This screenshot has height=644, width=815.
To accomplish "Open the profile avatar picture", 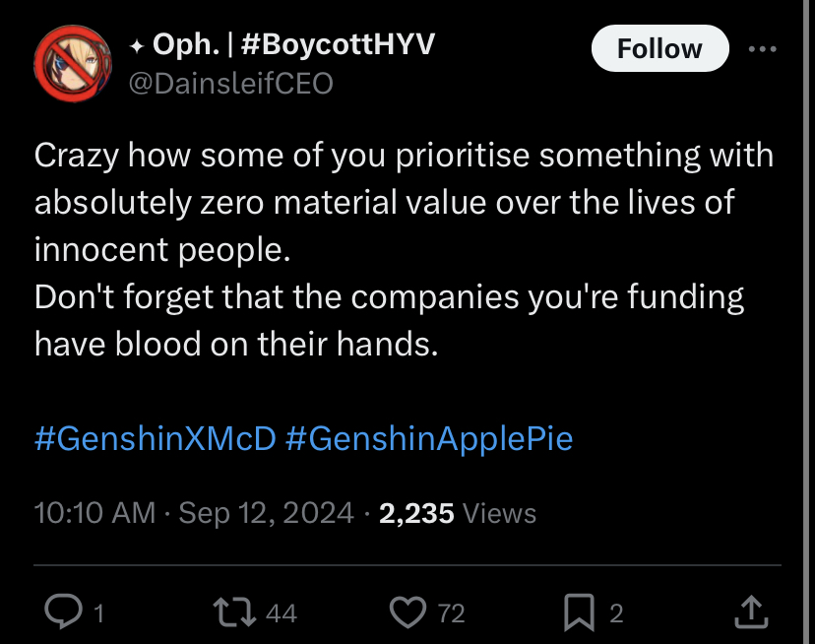I will tap(70, 63).
